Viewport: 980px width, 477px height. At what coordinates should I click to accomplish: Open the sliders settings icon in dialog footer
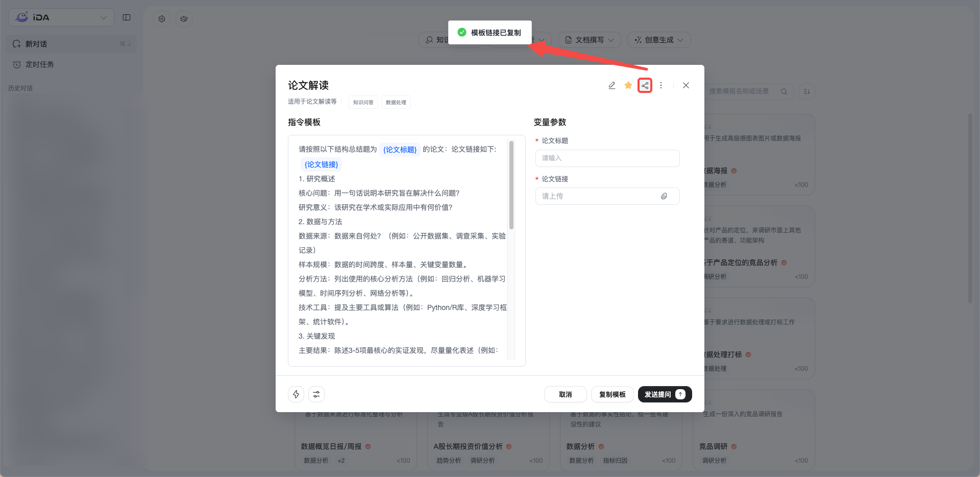(316, 394)
